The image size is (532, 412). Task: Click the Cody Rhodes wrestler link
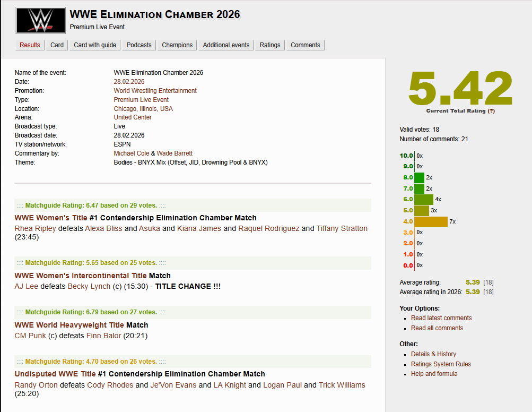pos(110,385)
